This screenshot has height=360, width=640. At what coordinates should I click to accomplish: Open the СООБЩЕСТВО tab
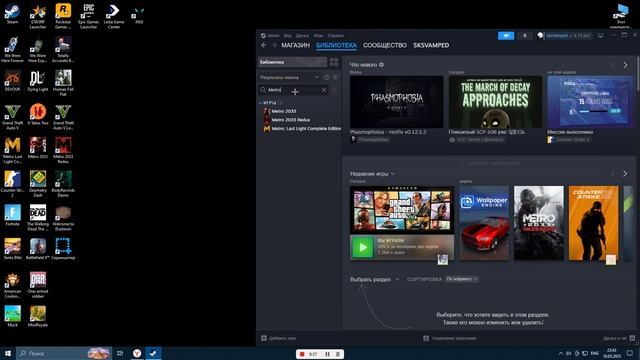pos(385,45)
